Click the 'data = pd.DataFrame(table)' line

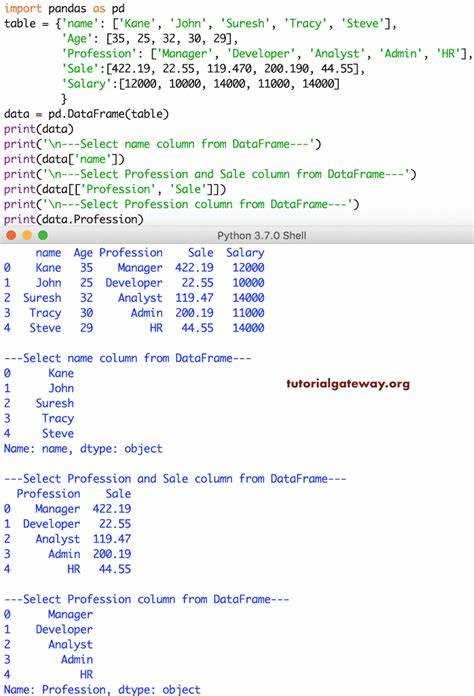pos(87,114)
